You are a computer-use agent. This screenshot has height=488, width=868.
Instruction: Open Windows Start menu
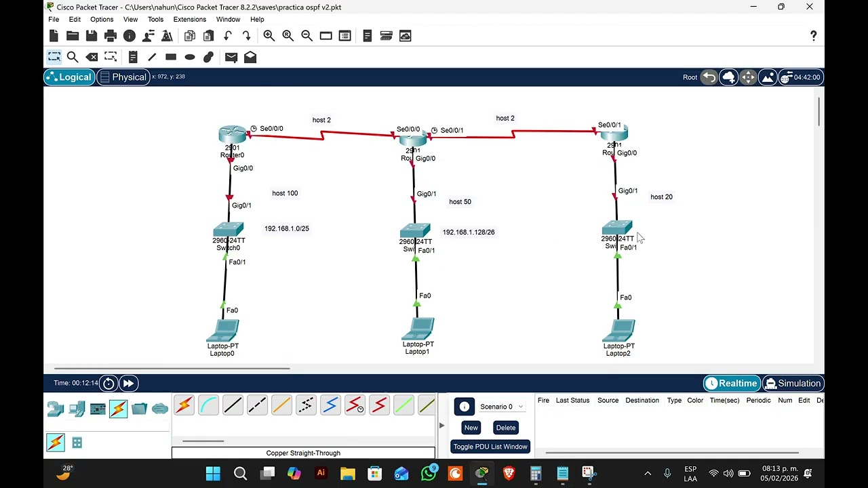[x=213, y=473]
